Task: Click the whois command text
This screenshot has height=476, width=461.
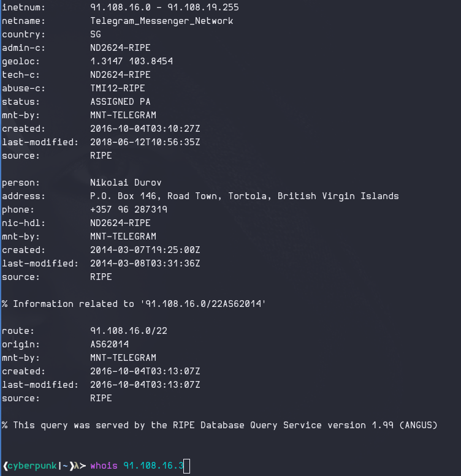Action: tap(104, 466)
